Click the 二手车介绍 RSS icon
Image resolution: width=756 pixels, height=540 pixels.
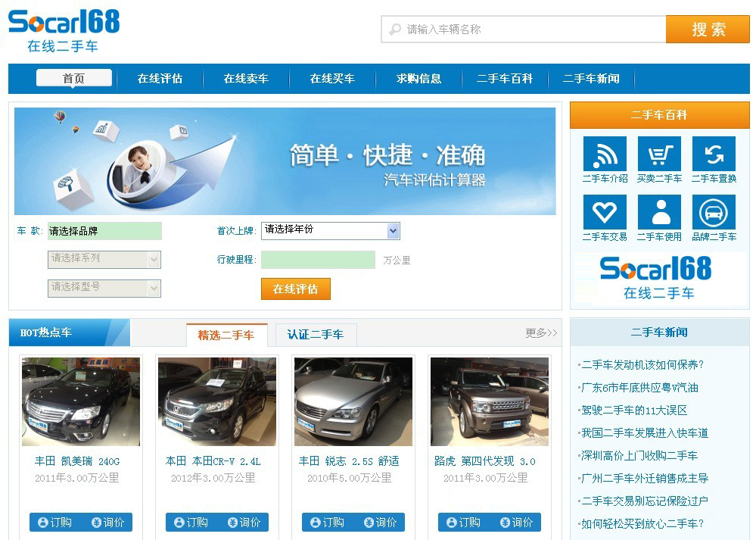(x=605, y=154)
